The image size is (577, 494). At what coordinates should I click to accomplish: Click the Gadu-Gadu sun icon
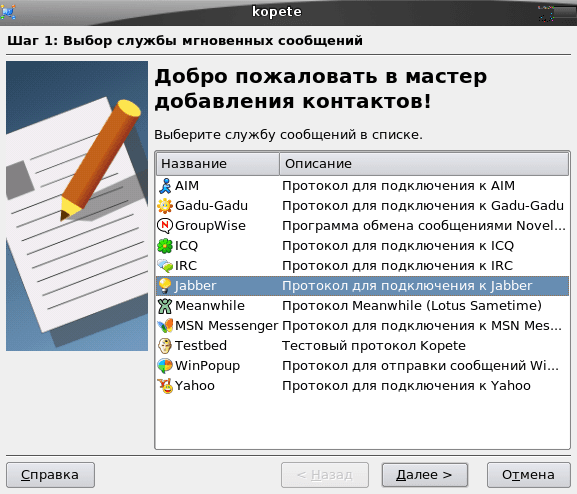165,206
